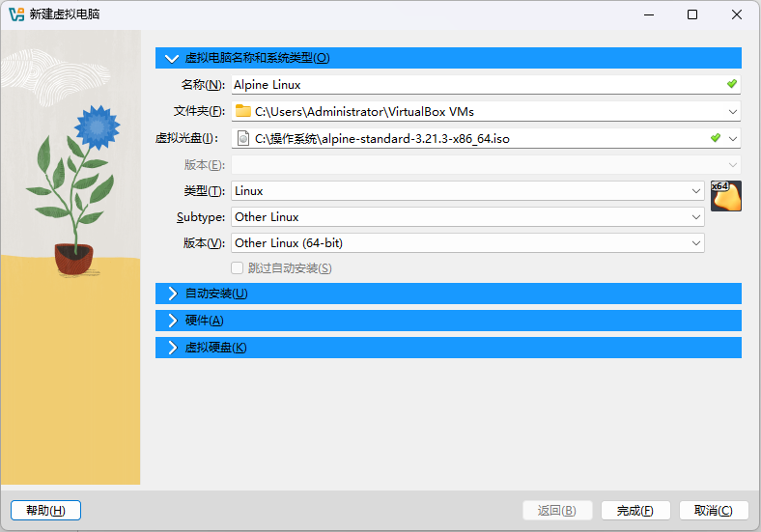Click the 取消(C) cancel button
Screen dimensions: 761x532
click(714, 511)
